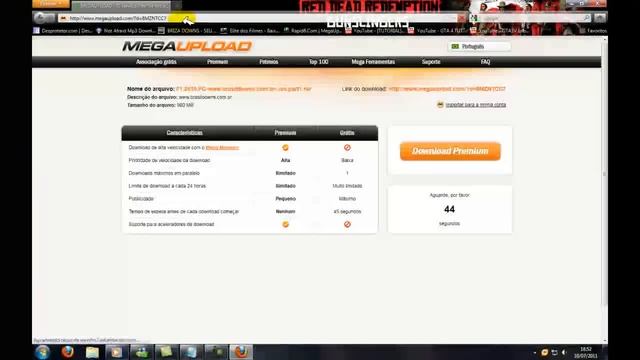Select the Megaupload browser tab
This screenshot has height=360, width=640.
122,6
